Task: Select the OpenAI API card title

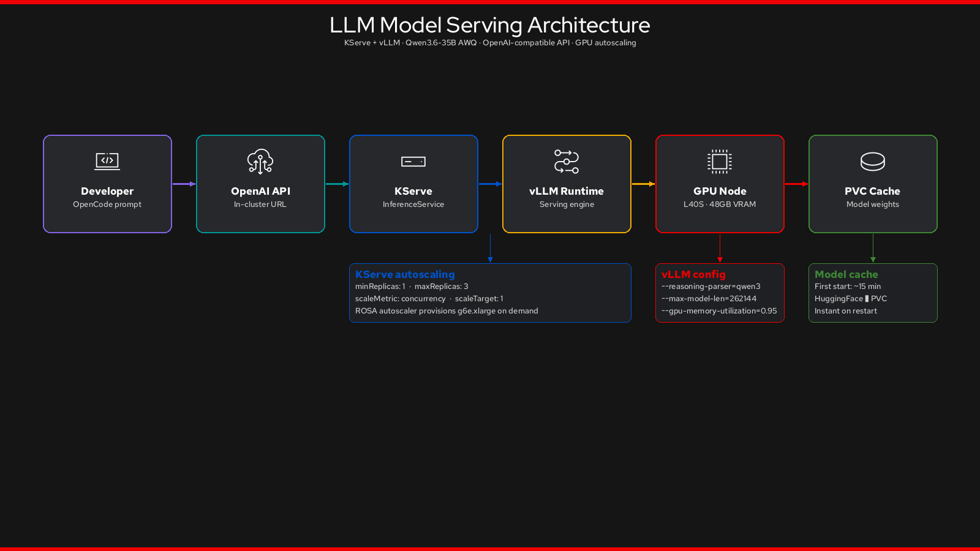Action: 260,191
